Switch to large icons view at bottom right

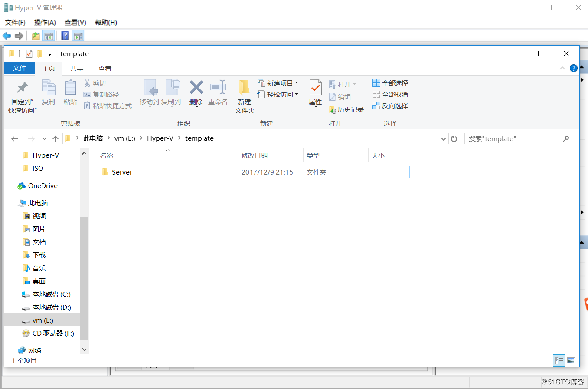[571, 360]
